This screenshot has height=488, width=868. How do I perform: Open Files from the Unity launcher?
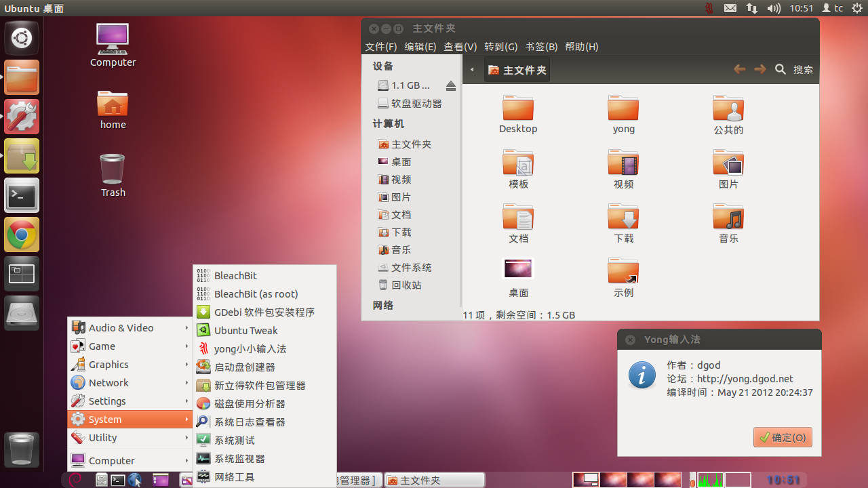click(x=22, y=77)
